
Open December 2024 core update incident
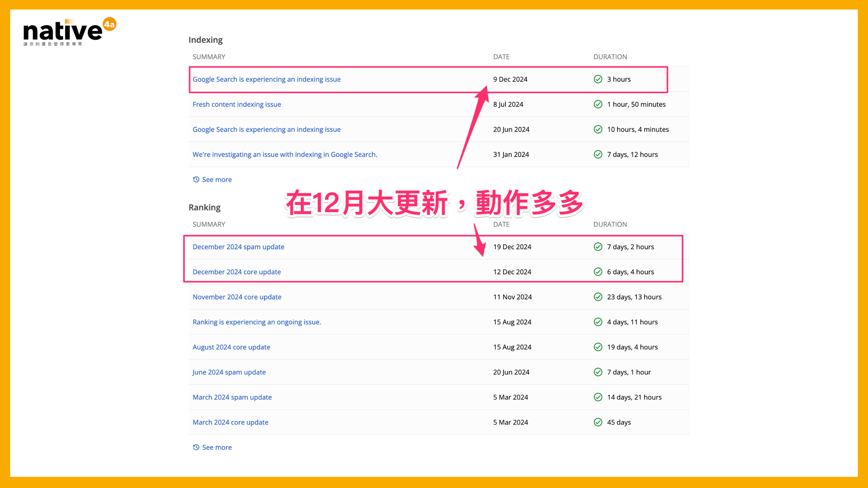coord(236,272)
